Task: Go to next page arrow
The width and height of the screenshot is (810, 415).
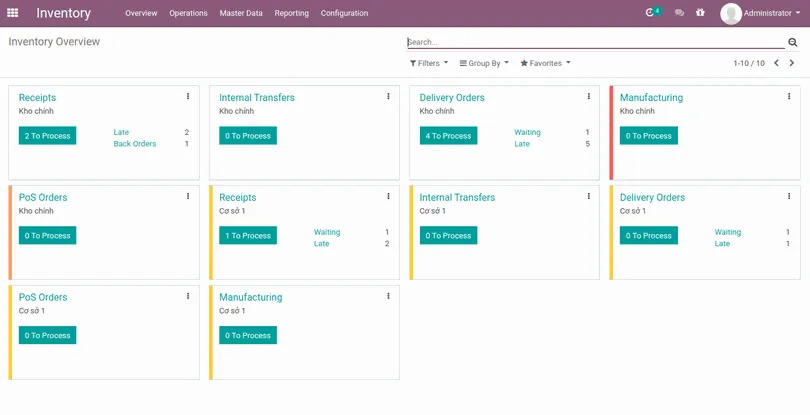Action: [791, 63]
